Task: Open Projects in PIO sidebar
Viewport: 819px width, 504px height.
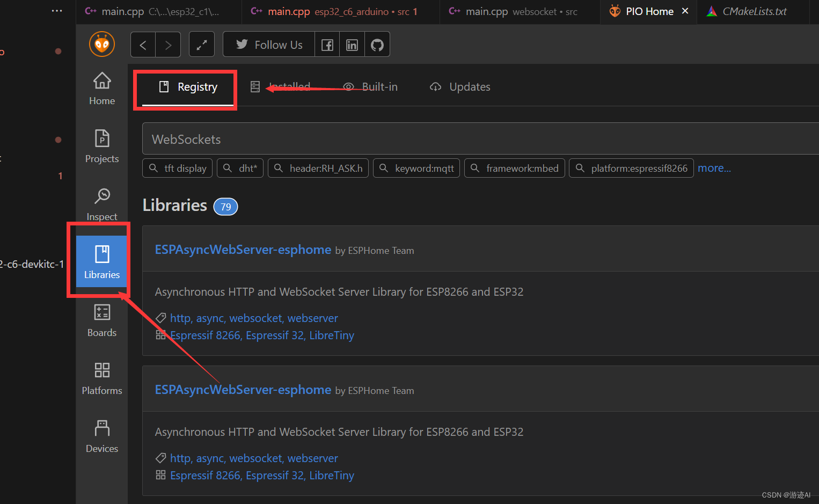Action: tap(102, 147)
